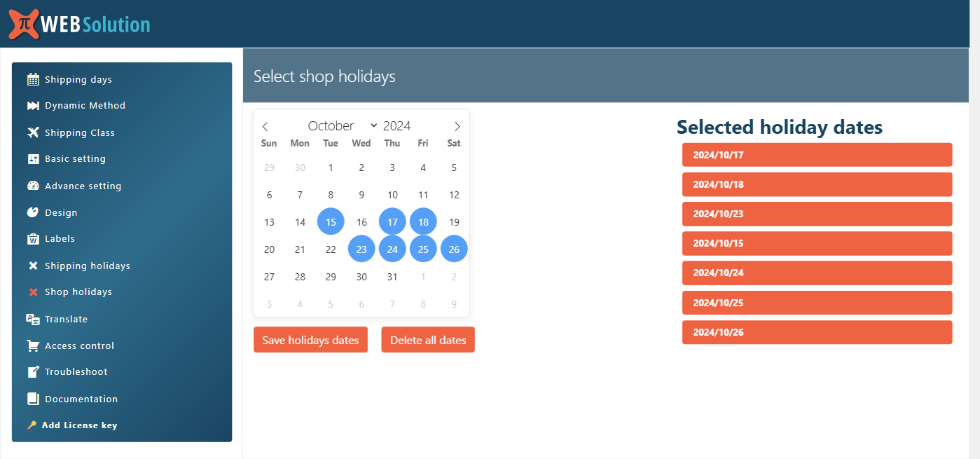Click the Dynamic Method icon in sidebar
Viewport: 980px width, 459px height.
34,105
